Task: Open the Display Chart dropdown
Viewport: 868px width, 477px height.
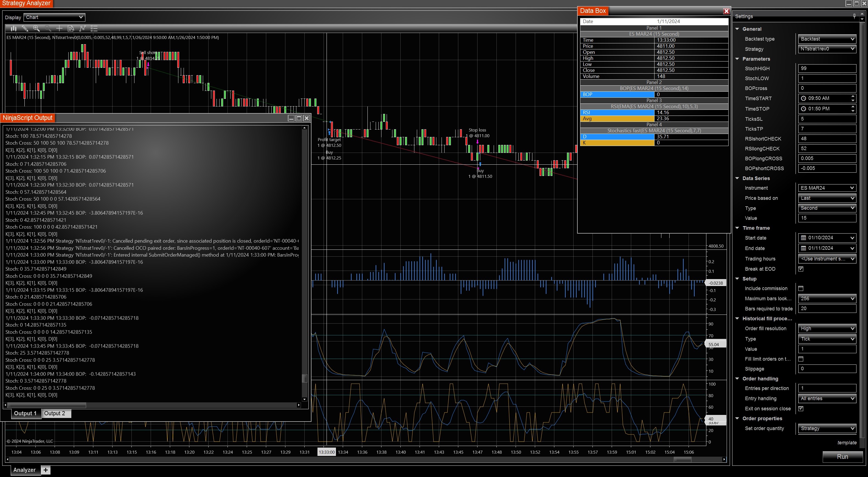Action: tap(54, 17)
